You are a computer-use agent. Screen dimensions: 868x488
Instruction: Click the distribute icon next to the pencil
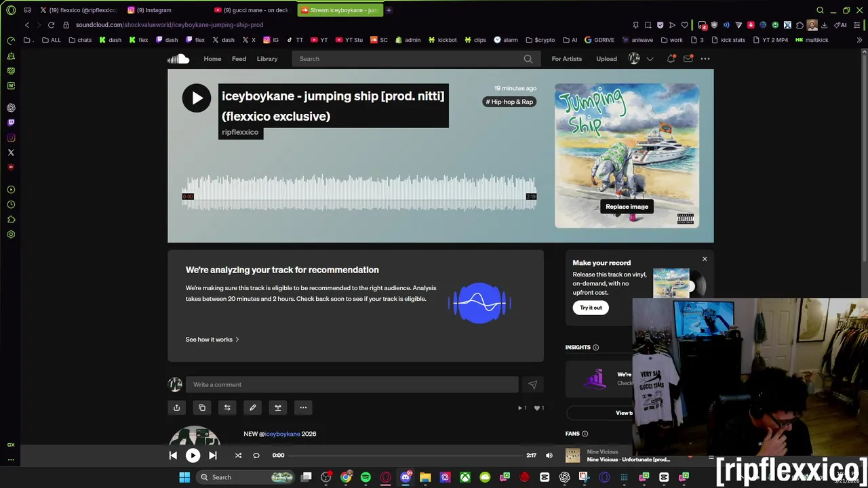coord(278,408)
